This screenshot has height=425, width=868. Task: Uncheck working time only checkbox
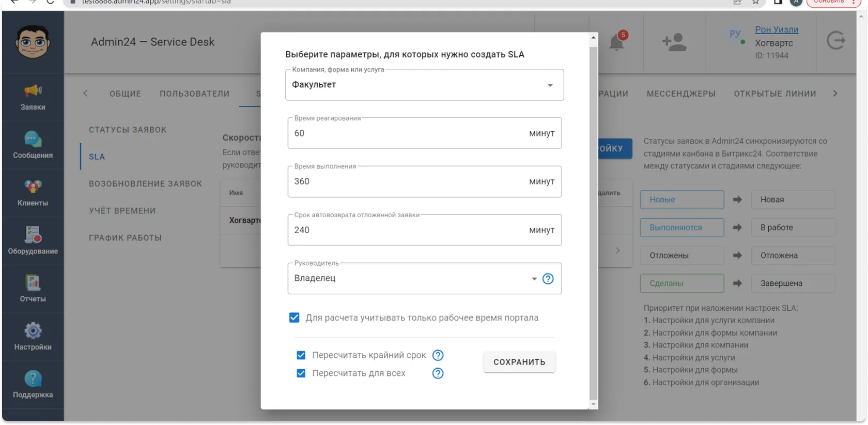coord(294,317)
